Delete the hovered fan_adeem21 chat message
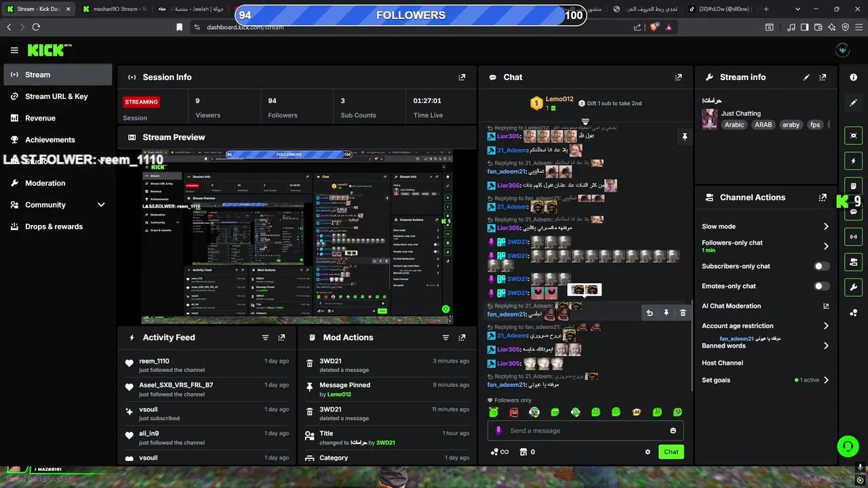Viewport: 868px width, 488px height. click(x=683, y=313)
